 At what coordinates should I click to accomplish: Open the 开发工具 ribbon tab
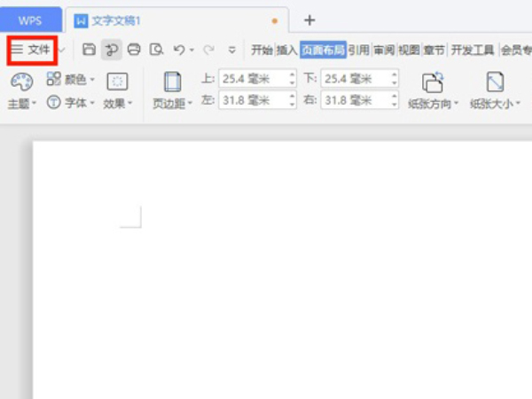click(473, 50)
